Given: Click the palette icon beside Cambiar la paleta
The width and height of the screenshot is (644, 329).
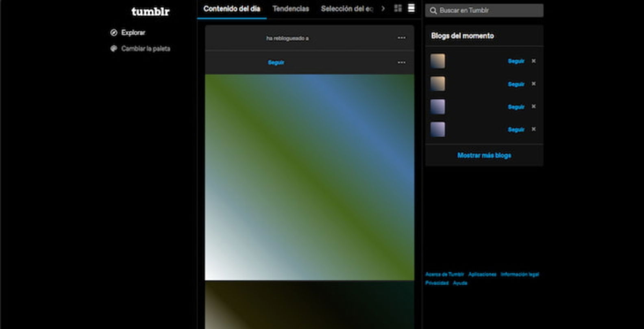Looking at the screenshot, I should tap(114, 48).
